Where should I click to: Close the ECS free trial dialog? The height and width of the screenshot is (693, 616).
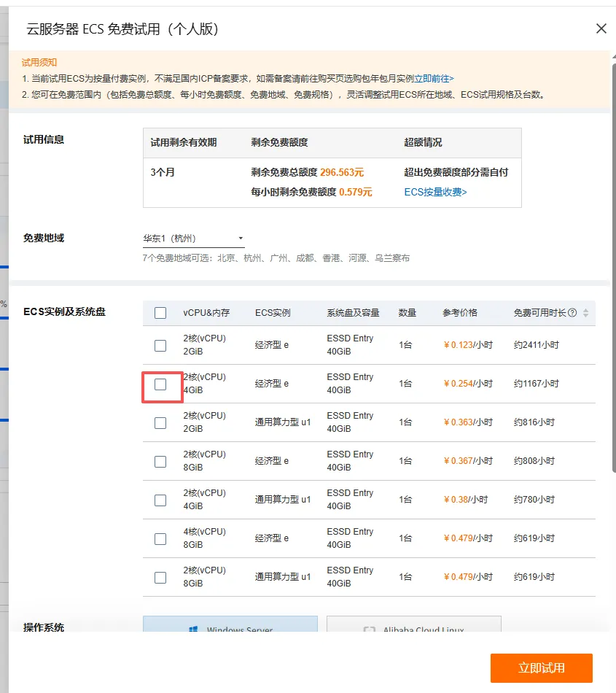[601, 28]
